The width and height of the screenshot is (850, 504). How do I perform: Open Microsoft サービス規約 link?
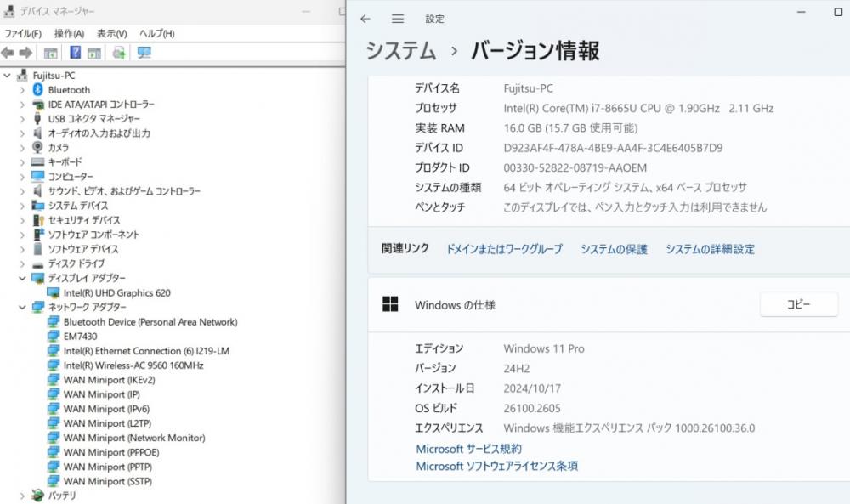469,449
